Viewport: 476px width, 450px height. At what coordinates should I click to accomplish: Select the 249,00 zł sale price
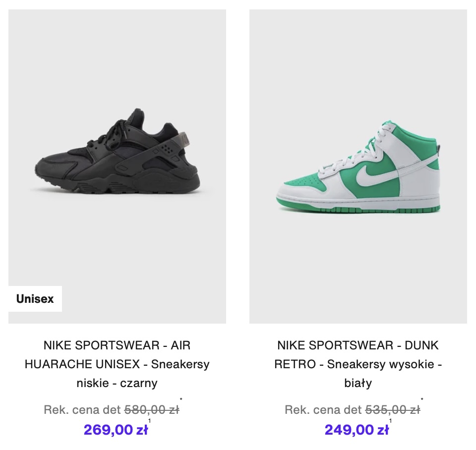point(357,430)
